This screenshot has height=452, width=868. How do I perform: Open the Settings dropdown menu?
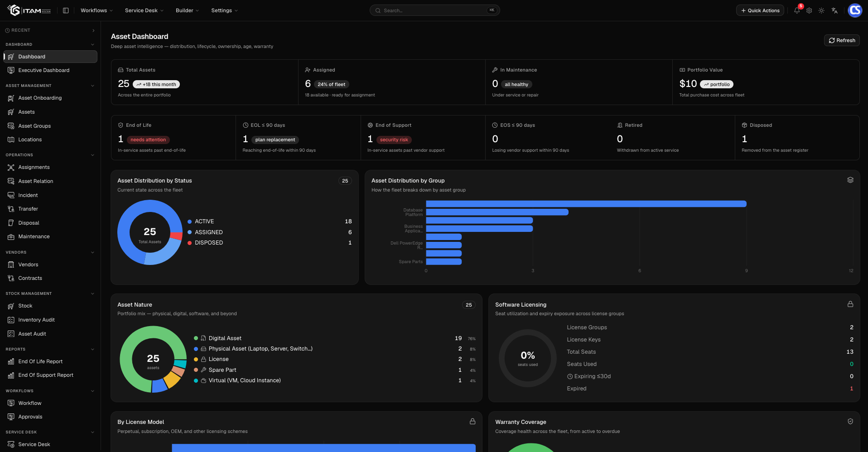pos(224,10)
